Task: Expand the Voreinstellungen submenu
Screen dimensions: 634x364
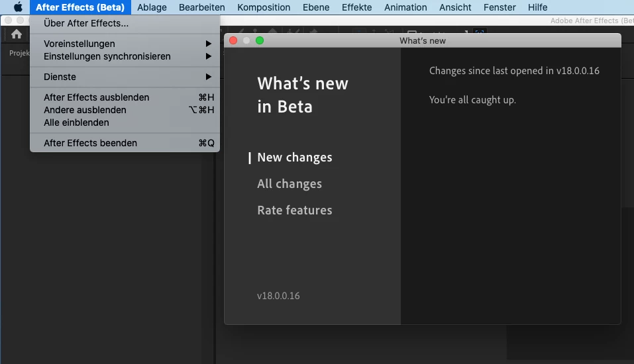Action: (x=125, y=44)
